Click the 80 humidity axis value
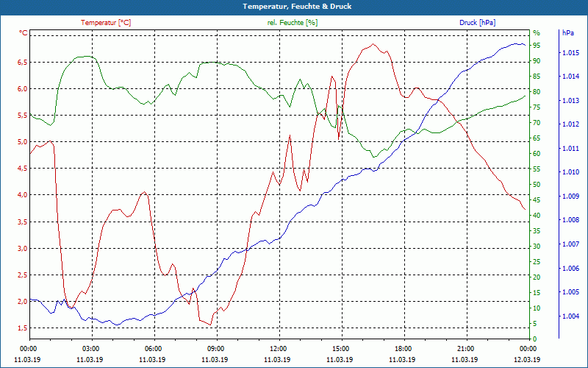 tap(537, 91)
